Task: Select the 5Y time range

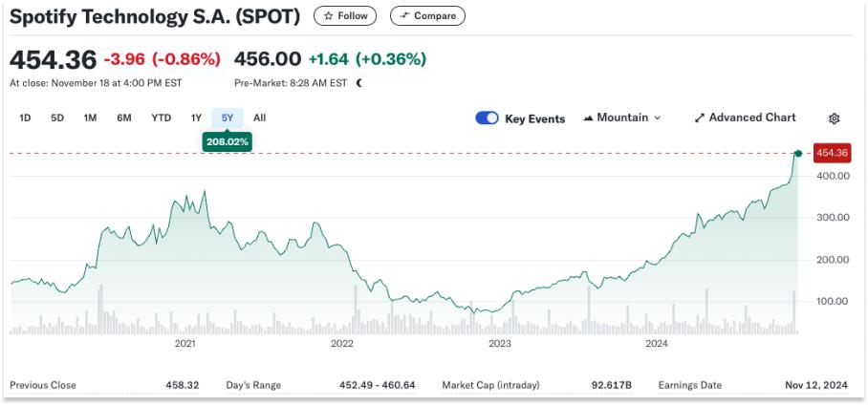Action: (228, 118)
